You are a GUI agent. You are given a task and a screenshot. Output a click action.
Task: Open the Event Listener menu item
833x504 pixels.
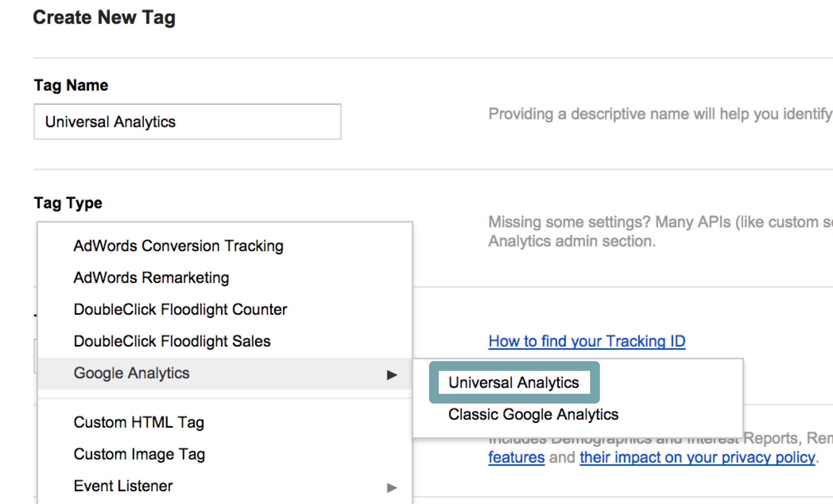225,486
